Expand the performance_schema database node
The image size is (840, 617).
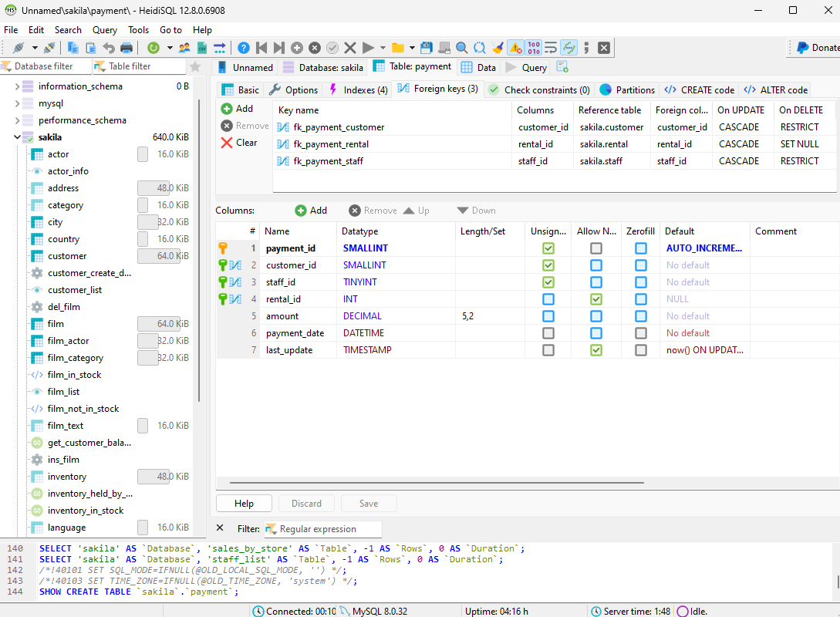[x=17, y=120]
